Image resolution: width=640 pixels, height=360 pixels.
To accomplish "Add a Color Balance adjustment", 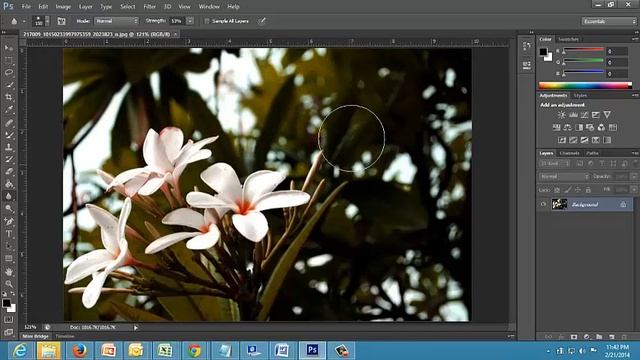I will pyautogui.click(x=568, y=127).
